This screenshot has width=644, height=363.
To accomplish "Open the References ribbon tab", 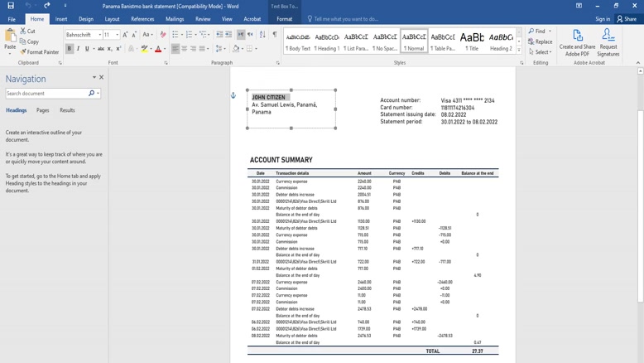I will coord(142,19).
